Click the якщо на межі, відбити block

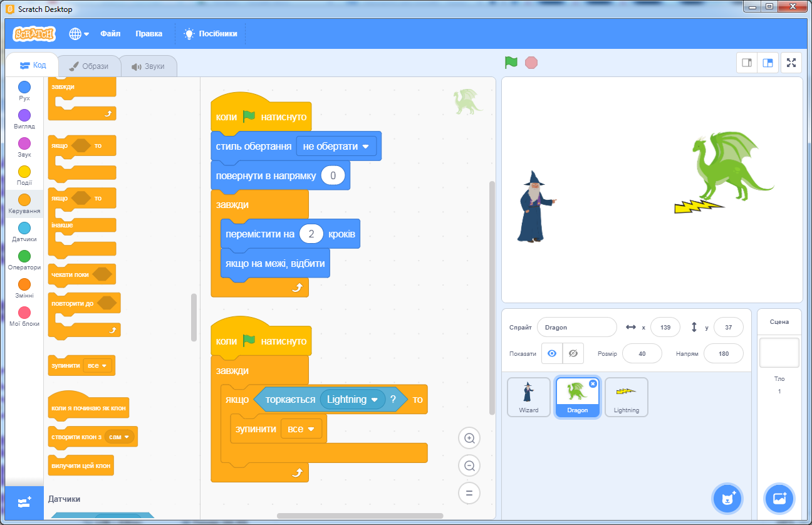(275, 264)
